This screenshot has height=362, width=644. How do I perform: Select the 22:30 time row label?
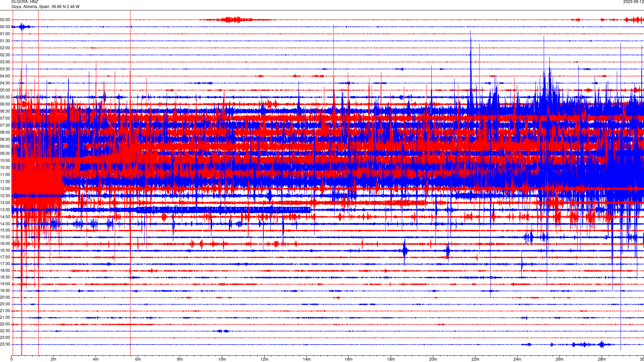pos(5,331)
